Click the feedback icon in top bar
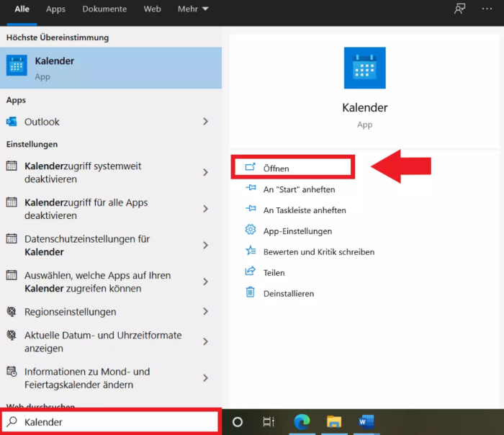The height and width of the screenshot is (435, 504). (459, 9)
